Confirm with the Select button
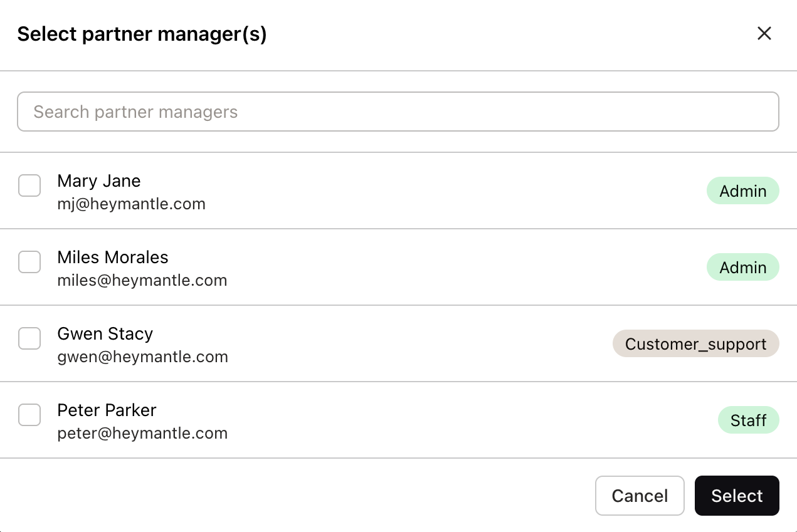Image resolution: width=797 pixels, height=532 pixels. [737, 495]
